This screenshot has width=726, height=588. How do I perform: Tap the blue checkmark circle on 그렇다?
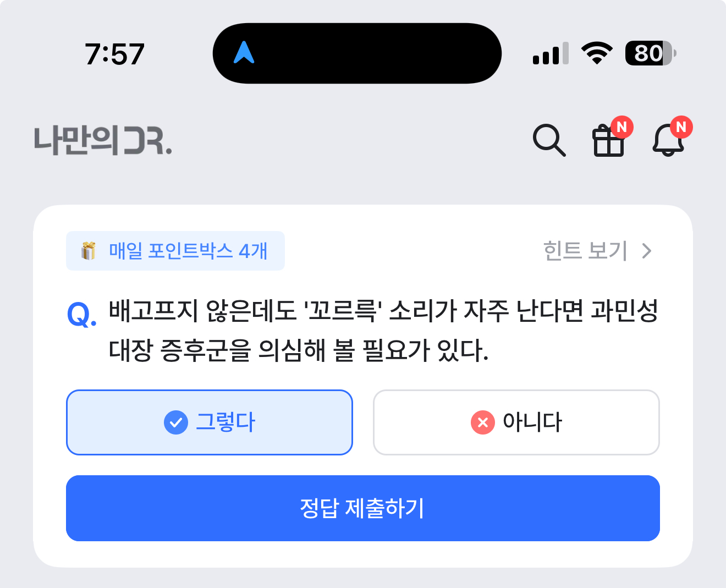pyautogui.click(x=176, y=422)
